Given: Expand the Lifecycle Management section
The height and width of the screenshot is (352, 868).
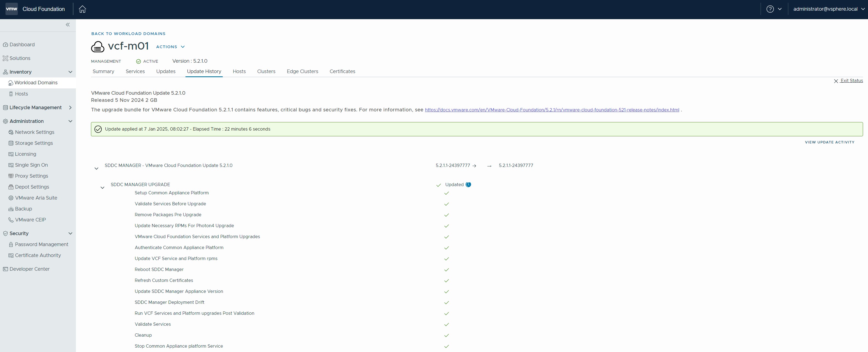Looking at the screenshot, I should [70, 107].
